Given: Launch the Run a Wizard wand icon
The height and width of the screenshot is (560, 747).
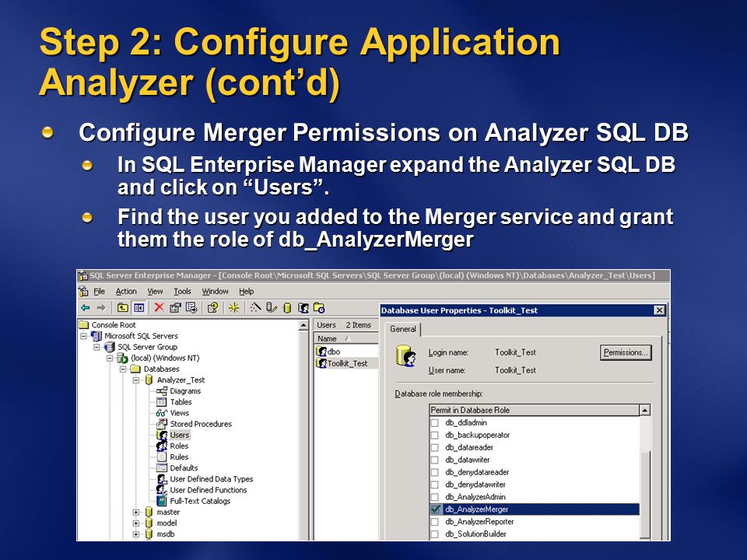Looking at the screenshot, I should (x=255, y=308).
